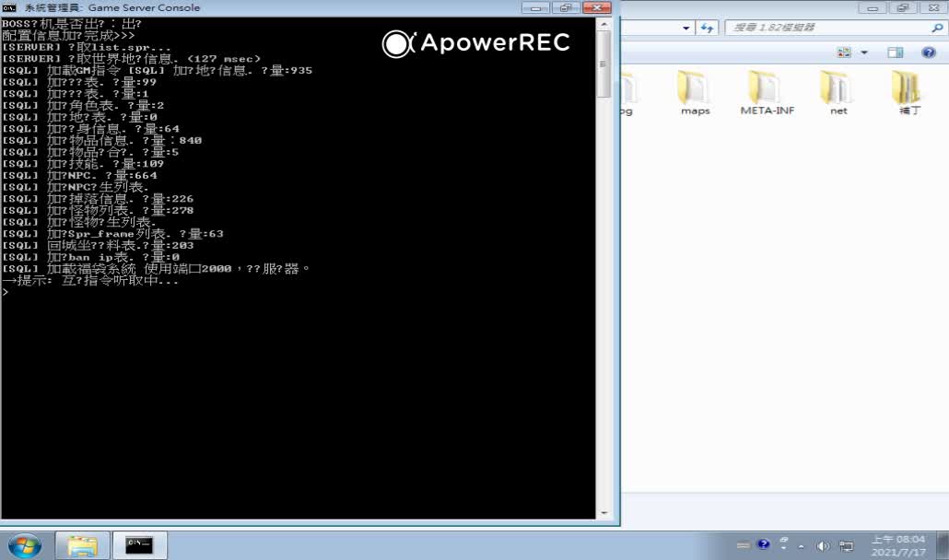Open the view options dropdown arrow
Image resolution: width=949 pixels, height=560 pixels.
click(864, 52)
